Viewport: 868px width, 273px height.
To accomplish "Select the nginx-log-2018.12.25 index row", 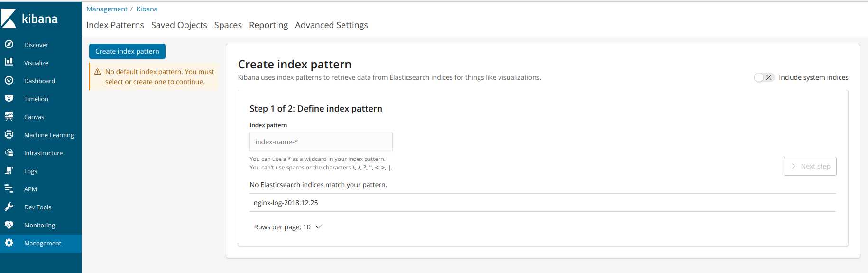I will (543, 203).
